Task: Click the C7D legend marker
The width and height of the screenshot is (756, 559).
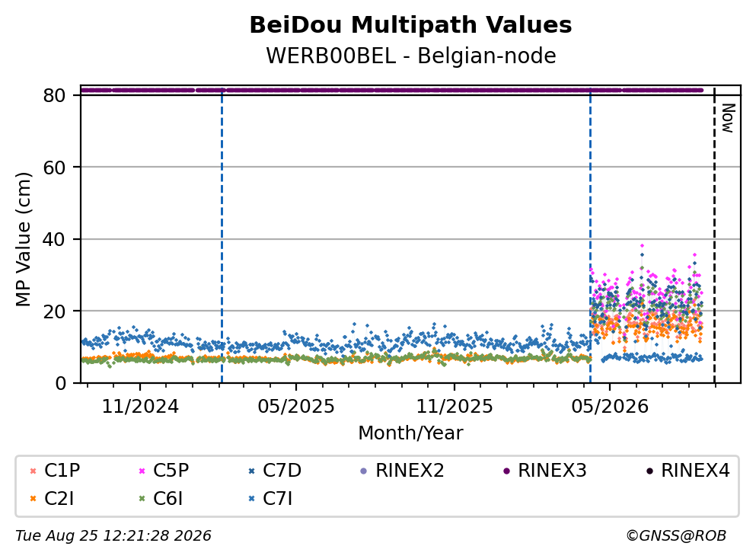Action: click(x=251, y=471)
